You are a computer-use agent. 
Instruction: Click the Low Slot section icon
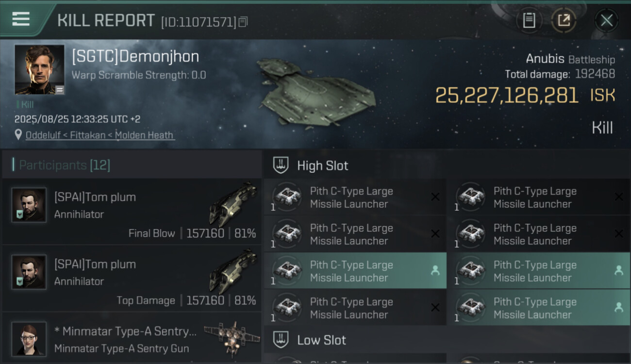pyautogui.click(x=281, y=340)
